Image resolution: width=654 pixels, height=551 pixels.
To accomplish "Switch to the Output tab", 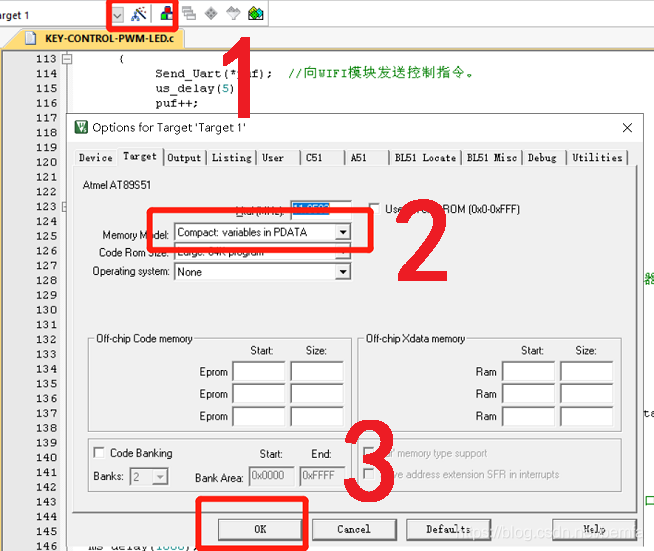I will [184, 158].
